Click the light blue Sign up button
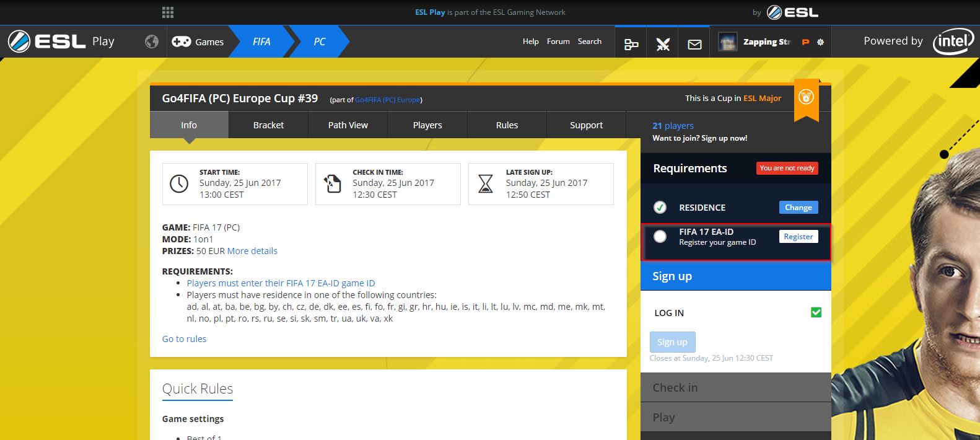The width and height of the screenshot is (980, 440). [x=672, y=342]
